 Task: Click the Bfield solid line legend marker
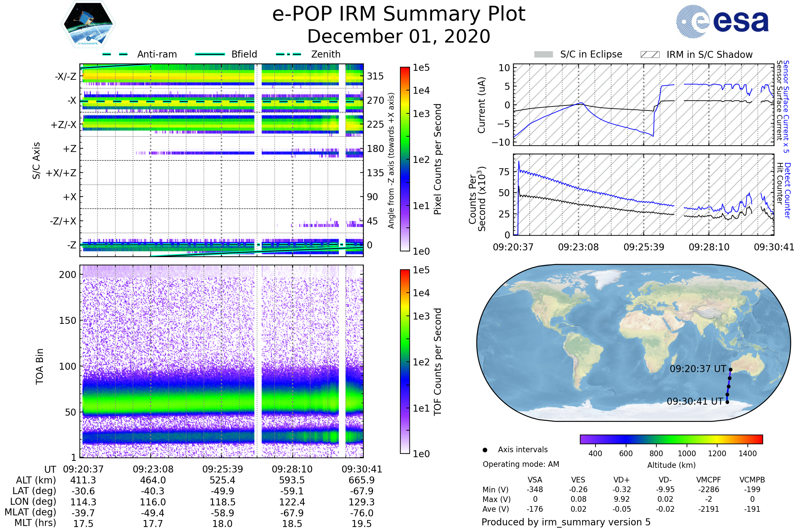point(210,54)
